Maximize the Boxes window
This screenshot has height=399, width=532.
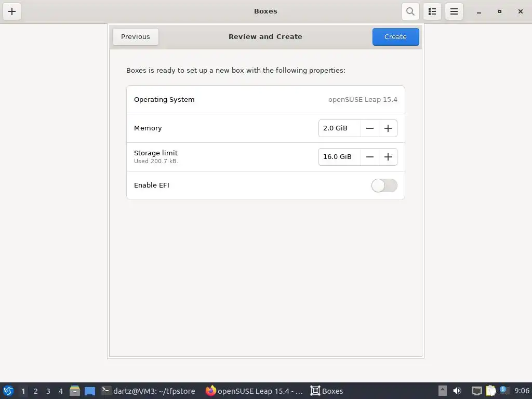(x=499, y=11)
